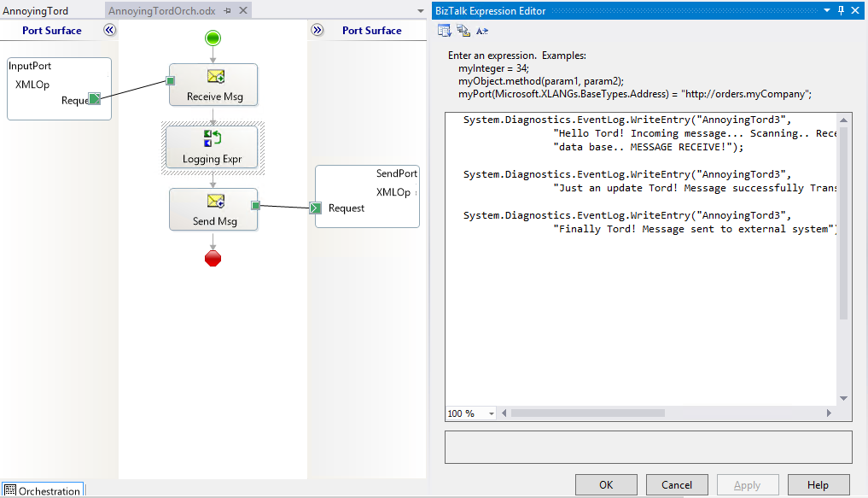Click the Cancel button
The height and width of the screenshot is (498, 868).
[x=677, y=484]
